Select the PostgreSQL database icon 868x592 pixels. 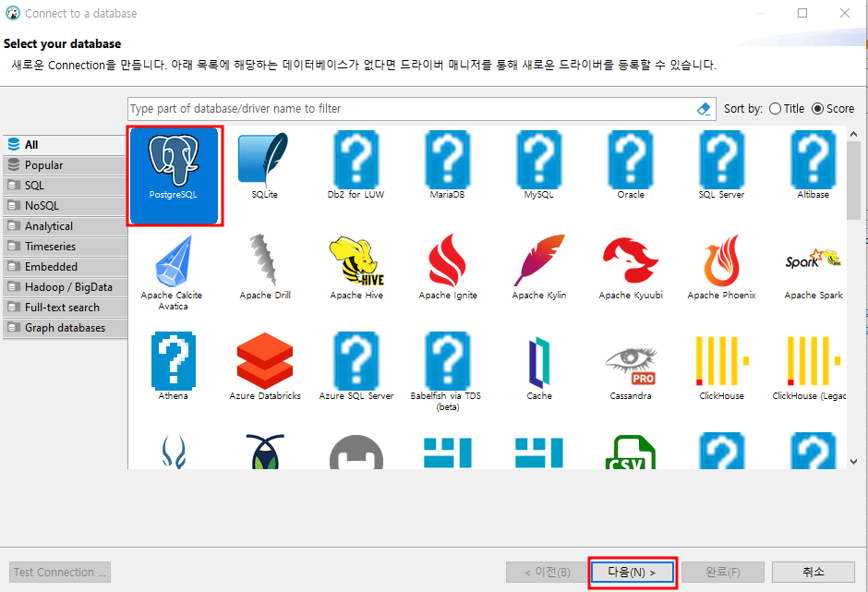pos(174,175)
